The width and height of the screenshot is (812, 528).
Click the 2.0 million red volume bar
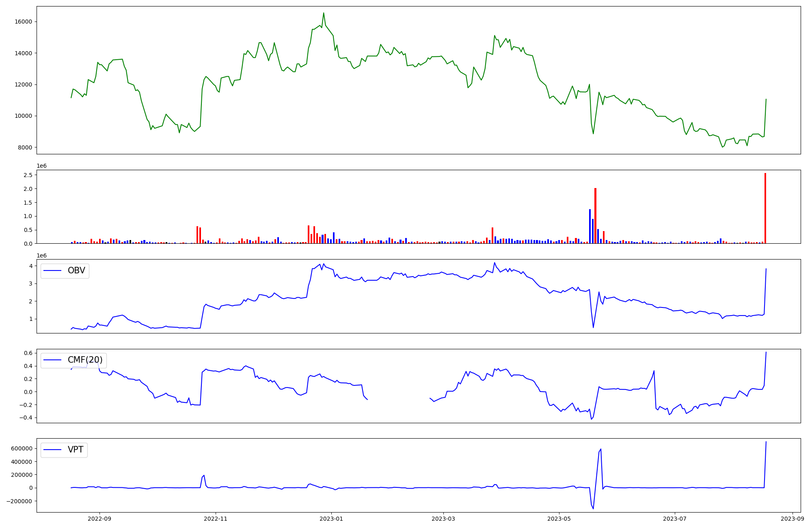(x=595, y=216)
